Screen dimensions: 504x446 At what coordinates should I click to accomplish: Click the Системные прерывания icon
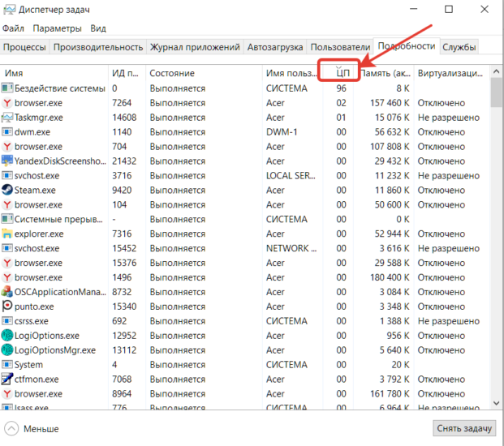(7, 219)
